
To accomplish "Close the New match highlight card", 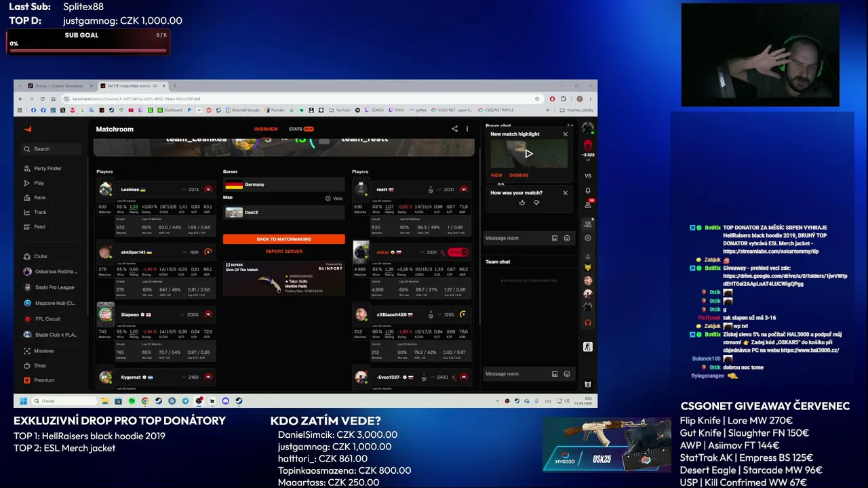I will coord(565,134).
